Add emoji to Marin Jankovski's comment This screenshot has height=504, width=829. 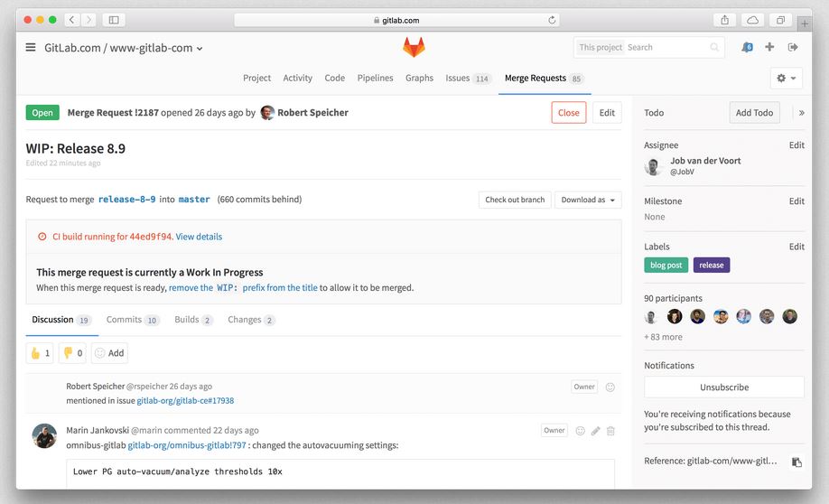click(x=580, y=431)
